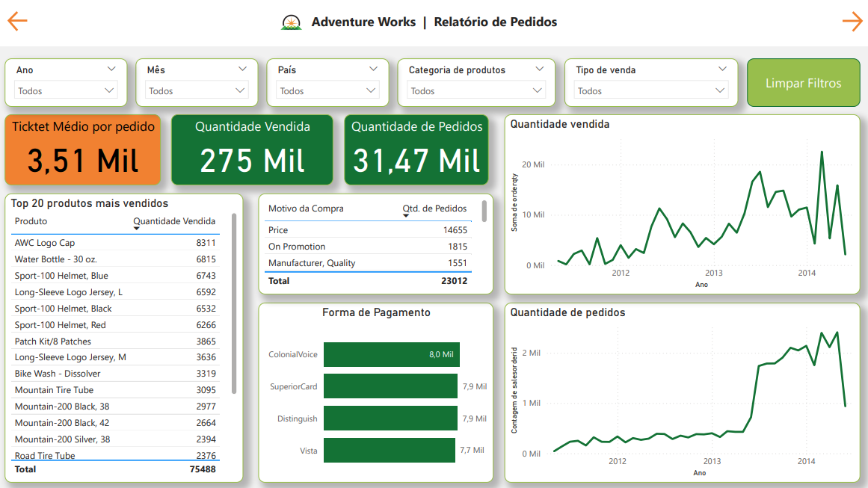Viewport: 868px width, 488px height.
Task: Select the Quantidade de Pedidos card
Action: coord(416,150)
